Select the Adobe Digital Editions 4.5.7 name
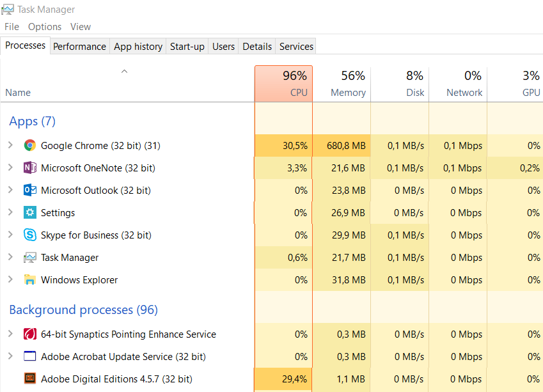Screen dimensions: 543x392 click(x=116, y=379)
